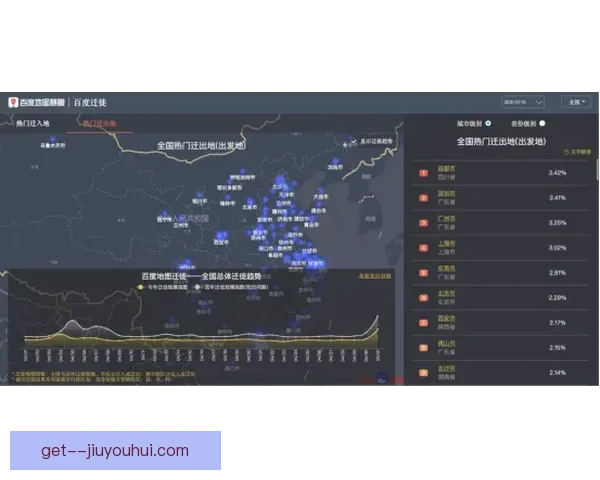Click the yellow link above the trend chart

tap(375, 276)
